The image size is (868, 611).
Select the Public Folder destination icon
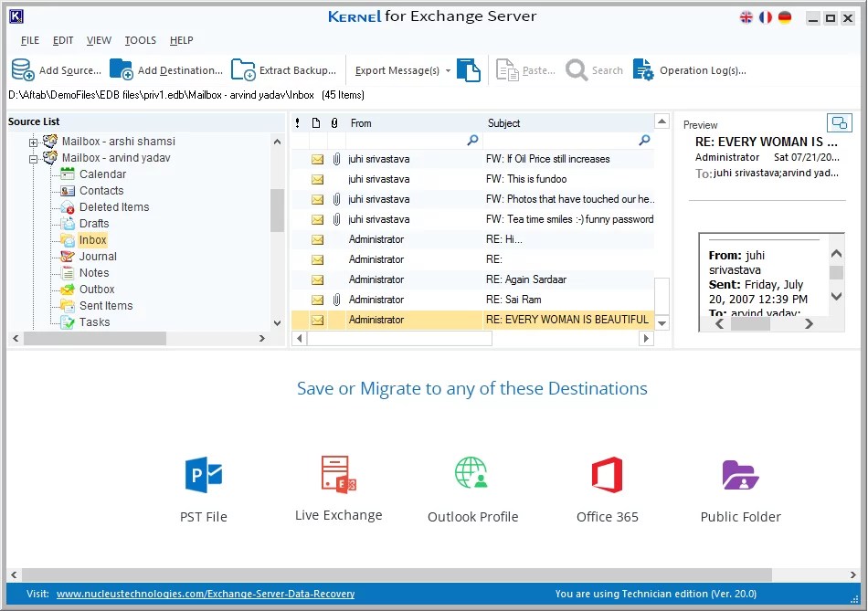coord(740,475)
